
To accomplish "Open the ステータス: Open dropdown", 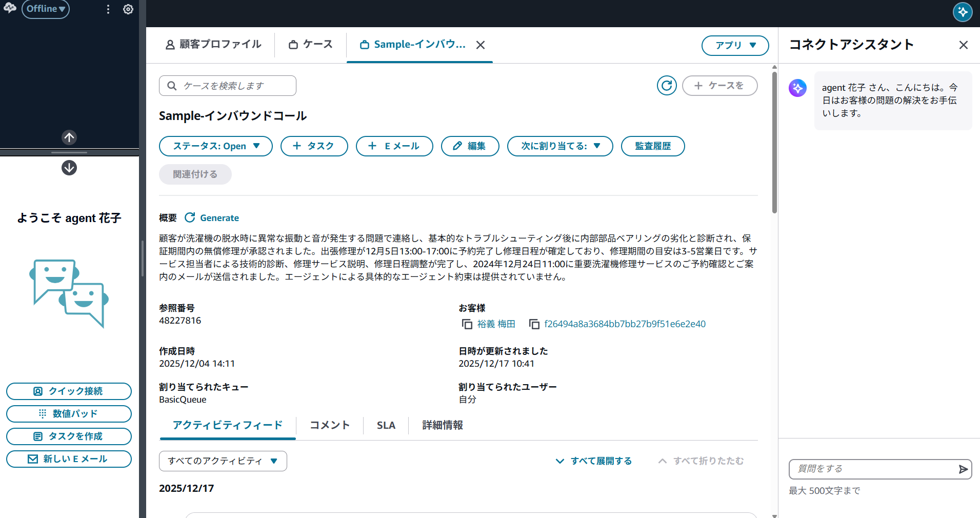I will (216, 146).
